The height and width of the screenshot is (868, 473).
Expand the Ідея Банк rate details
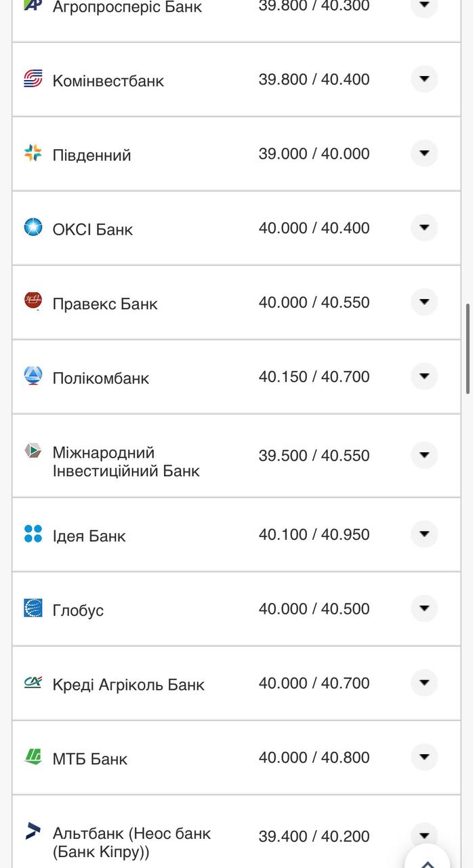[x=424, y=534]
